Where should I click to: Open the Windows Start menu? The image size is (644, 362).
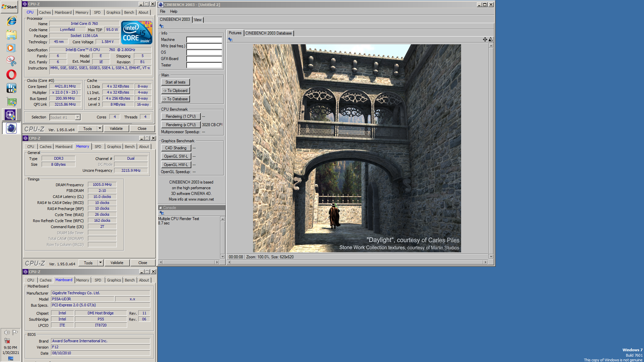tap(9, 7)
